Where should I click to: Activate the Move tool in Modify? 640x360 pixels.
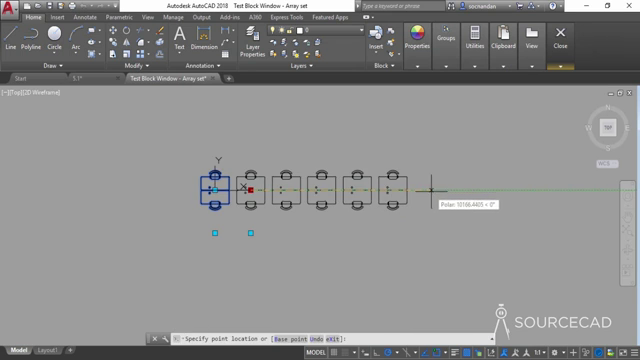click(113, 30)
